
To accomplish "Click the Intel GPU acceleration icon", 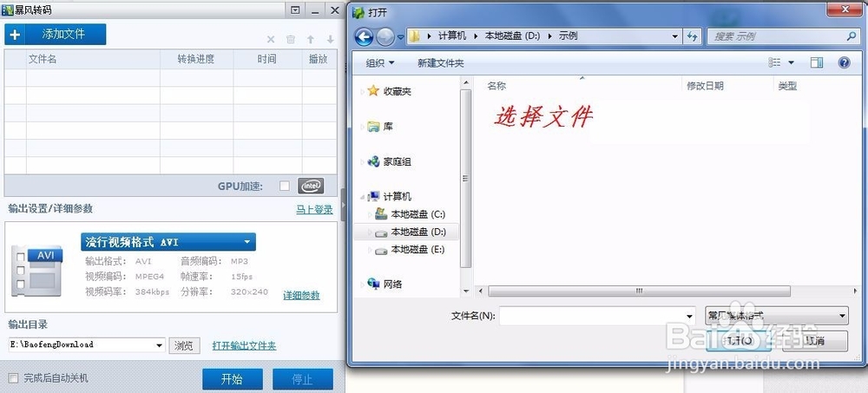I will pos(311,186).
